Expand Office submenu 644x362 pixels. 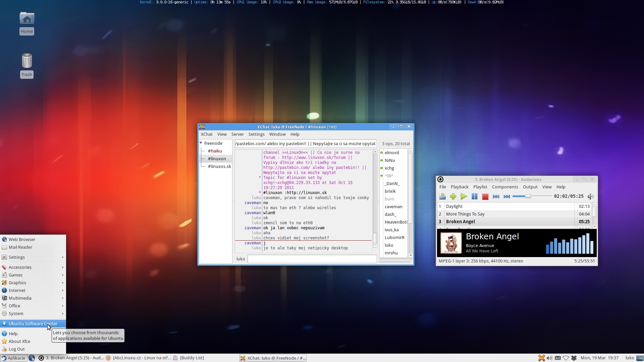[33, 306]
